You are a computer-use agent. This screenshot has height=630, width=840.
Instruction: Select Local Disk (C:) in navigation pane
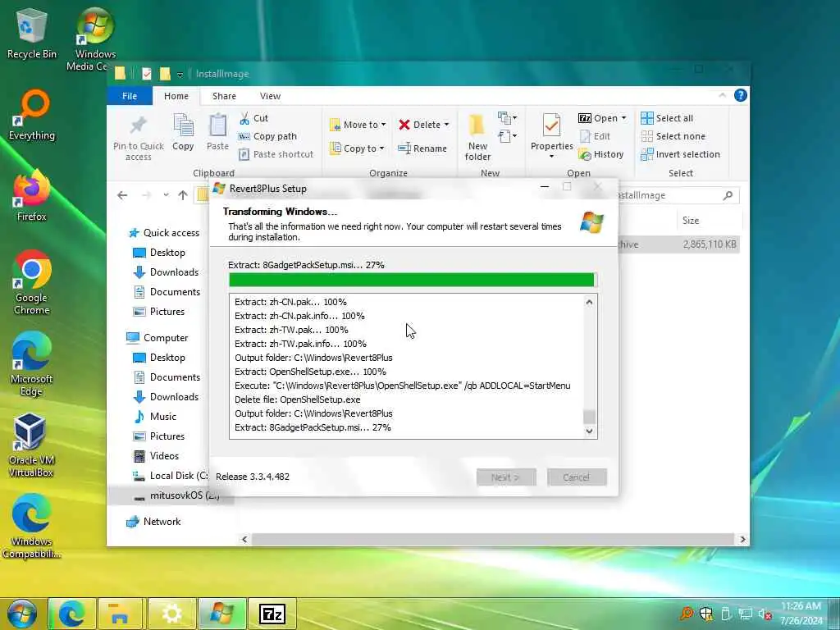(x=171, y=476)
